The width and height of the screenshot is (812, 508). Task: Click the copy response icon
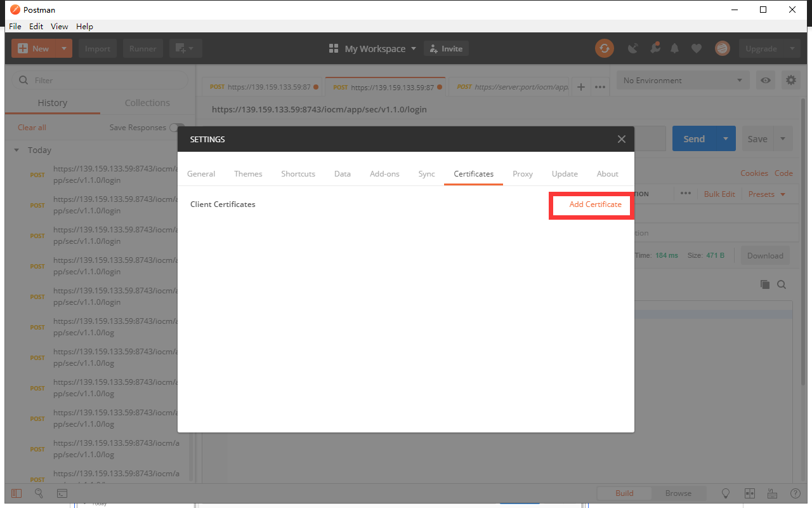pos(765,284)
